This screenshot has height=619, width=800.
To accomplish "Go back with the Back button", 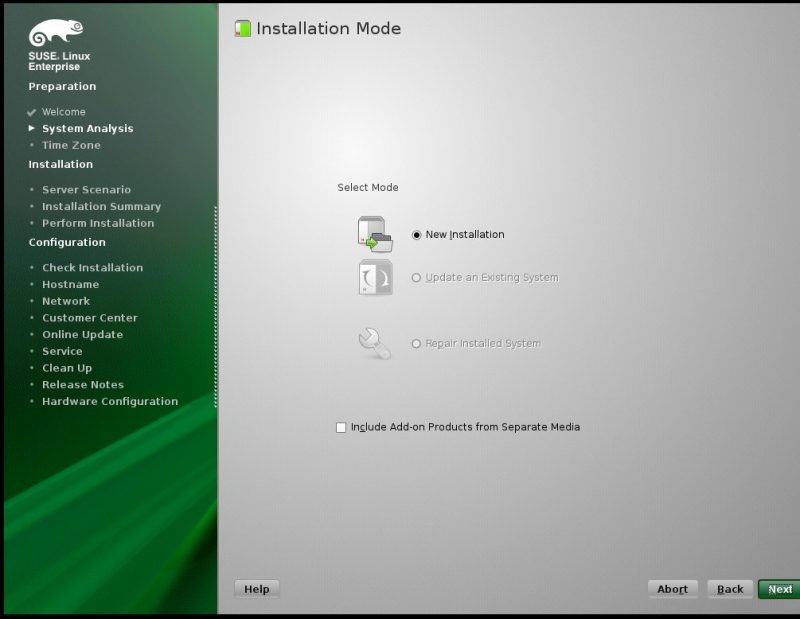I will point(729,589).
